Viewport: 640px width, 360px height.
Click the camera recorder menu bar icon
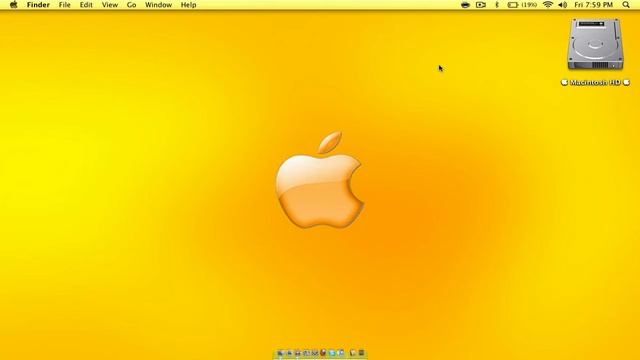(481, 5)
